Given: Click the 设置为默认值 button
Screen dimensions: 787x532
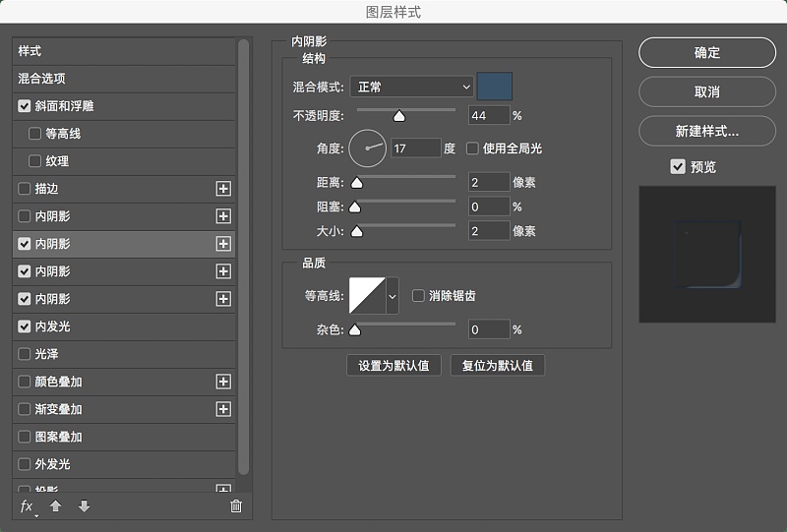Looking at the screenshot, I should tap(394, 366).
